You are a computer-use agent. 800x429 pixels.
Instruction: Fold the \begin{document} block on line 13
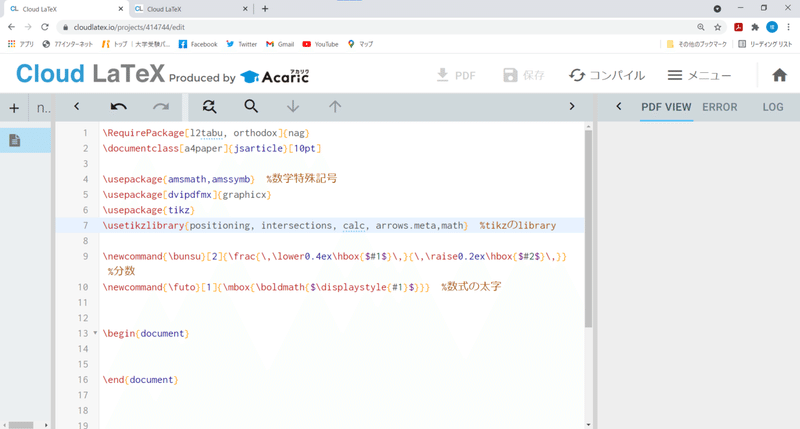pyautogui.click(x=95, y=333)
